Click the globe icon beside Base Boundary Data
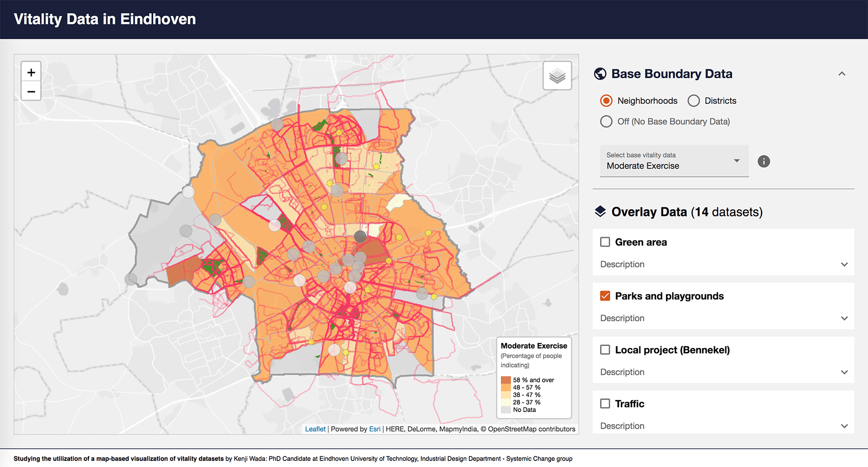The image size is (868, 467). [x=600, y=74]
